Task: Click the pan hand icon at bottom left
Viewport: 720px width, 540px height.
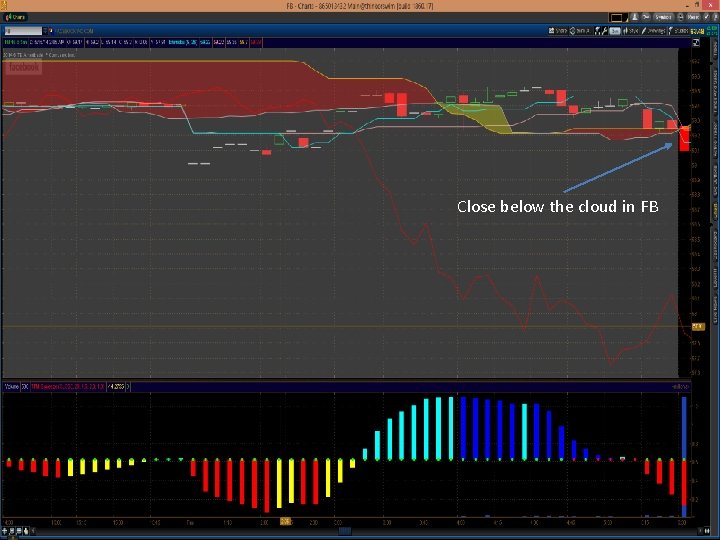Action: click(26, 531)
